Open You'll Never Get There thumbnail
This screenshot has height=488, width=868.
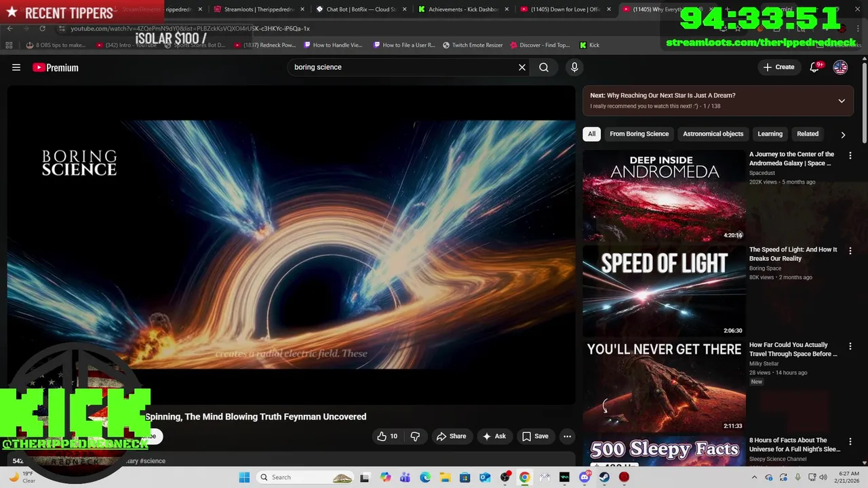click(664, 386)
